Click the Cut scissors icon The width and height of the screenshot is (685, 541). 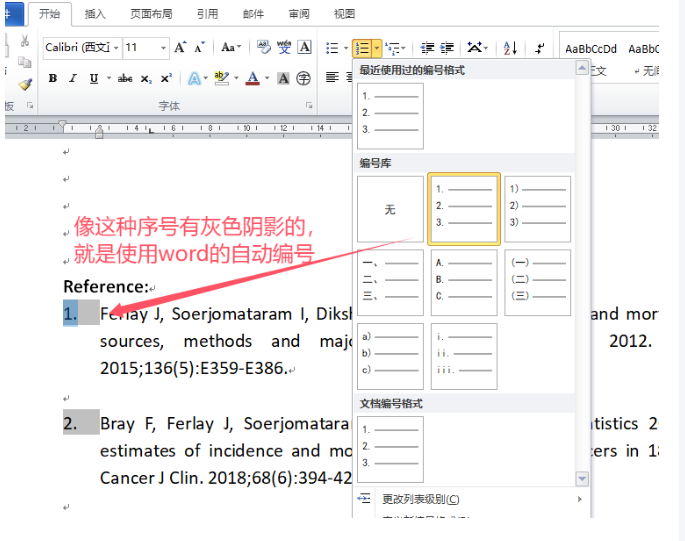point(25,41)
